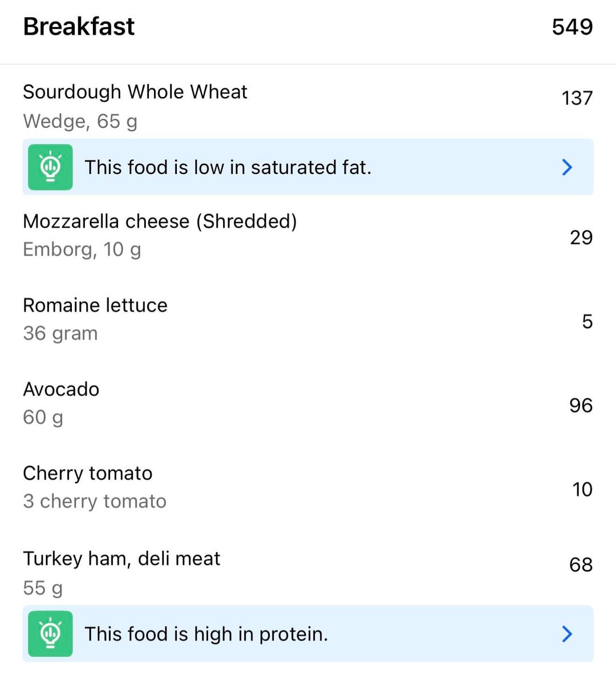
Task: Select the Cherry tomato entry
Action: (x=87, y=473)
